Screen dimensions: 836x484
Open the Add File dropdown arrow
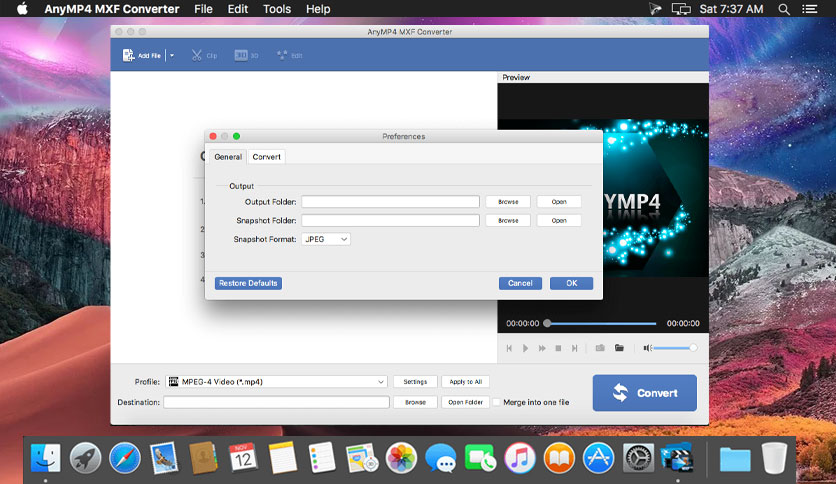tap(172, 55)
